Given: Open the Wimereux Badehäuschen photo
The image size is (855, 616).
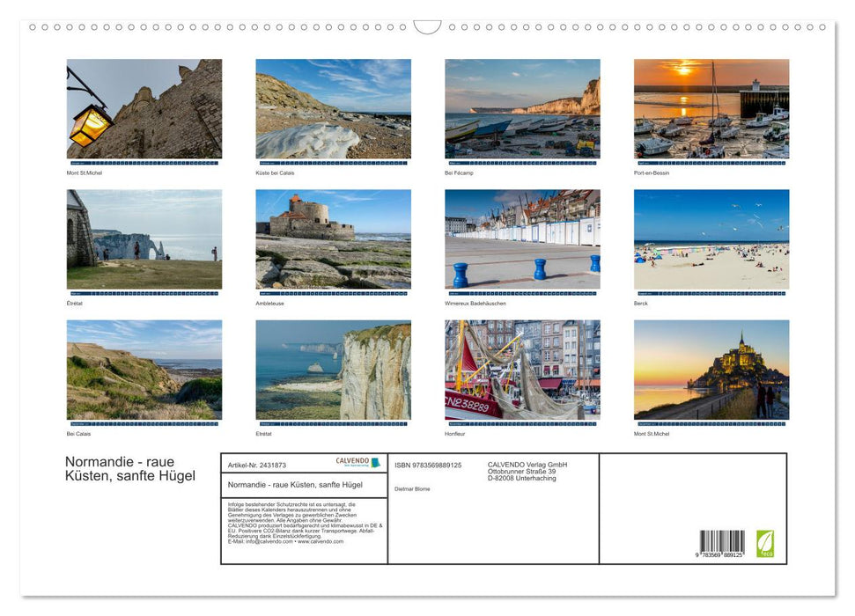Looking at the screenshot, I should [x=522, y=239].
